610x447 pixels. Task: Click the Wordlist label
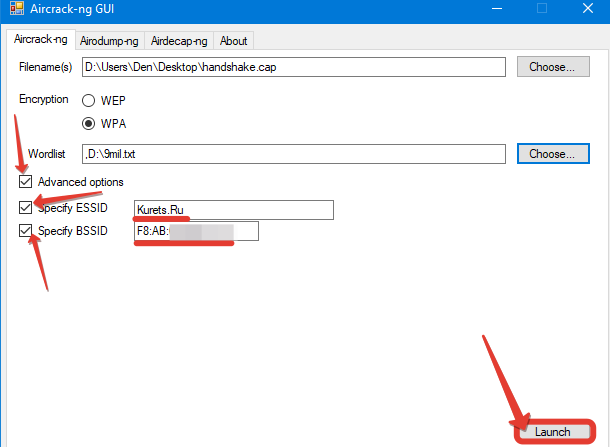tap(46, 154)
